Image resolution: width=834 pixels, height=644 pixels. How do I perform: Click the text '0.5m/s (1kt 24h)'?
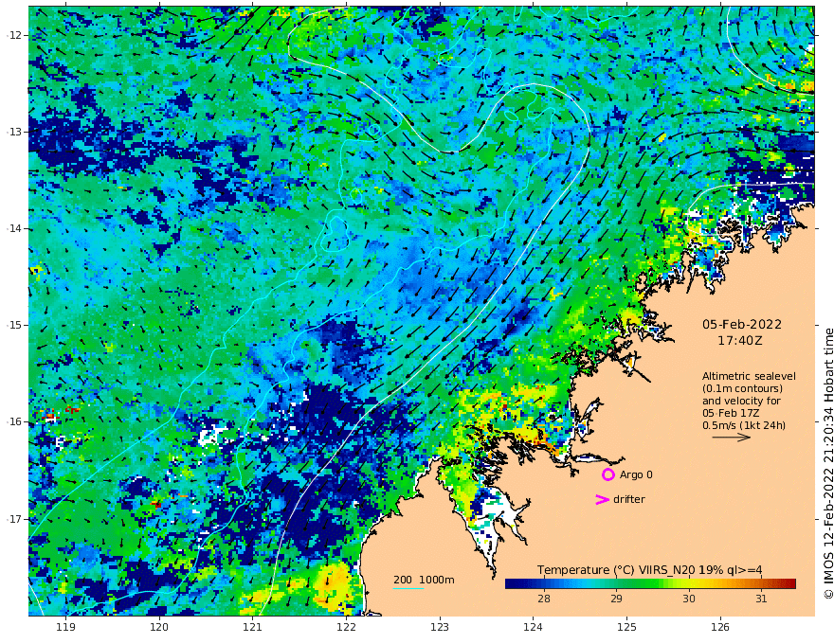tap(744, 425)
